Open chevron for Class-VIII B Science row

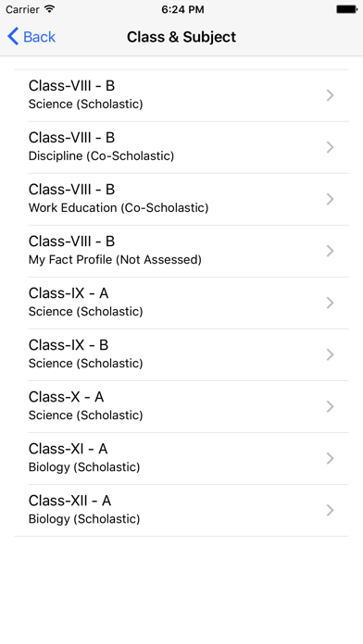coord(330,95)
